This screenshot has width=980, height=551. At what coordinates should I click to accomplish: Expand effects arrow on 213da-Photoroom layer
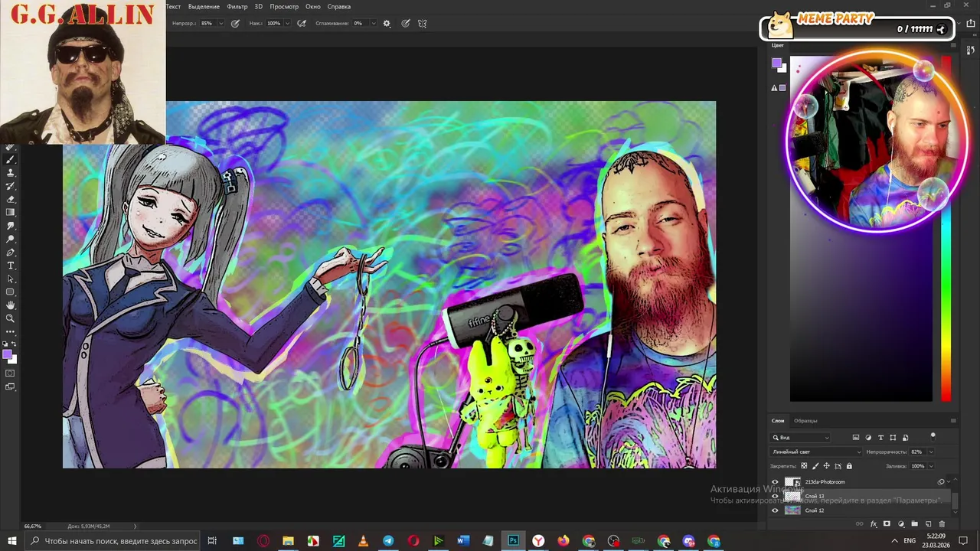949,482
